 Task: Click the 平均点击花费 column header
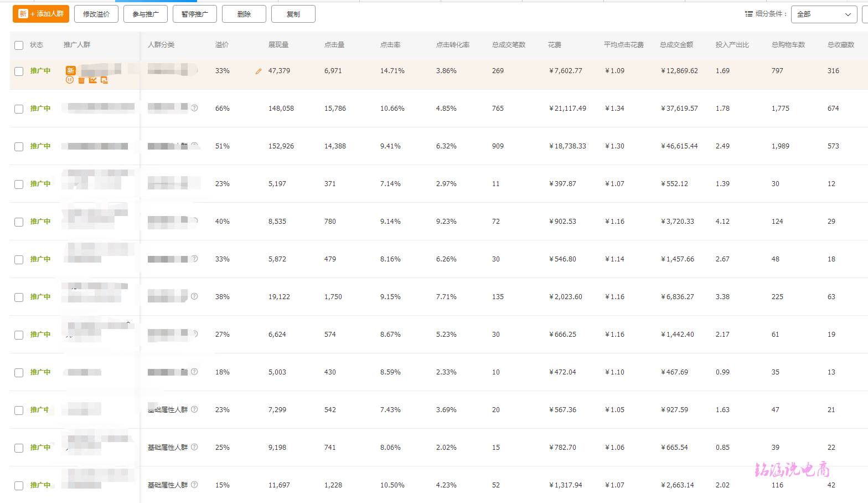coord(624,45)
